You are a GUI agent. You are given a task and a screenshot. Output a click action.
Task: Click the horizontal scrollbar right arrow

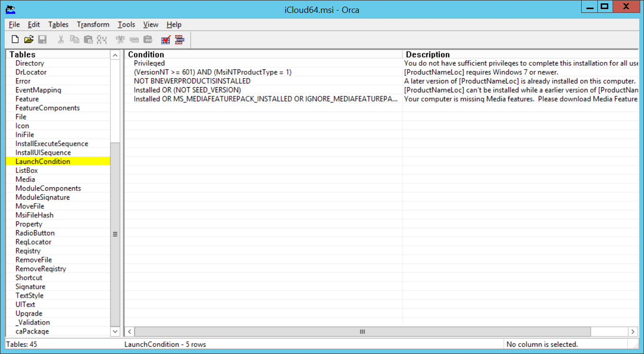633,332
